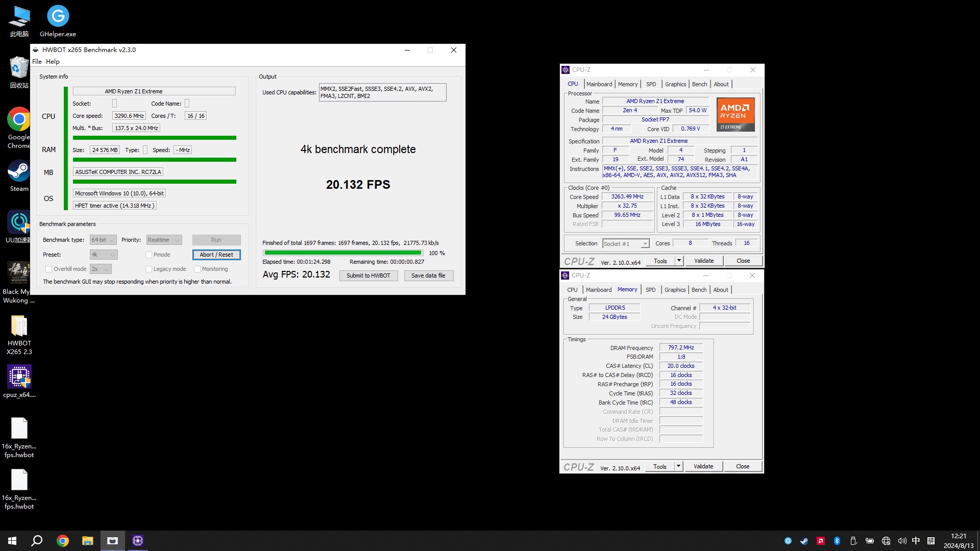
Task: Open the Preset 4k dropdown
Action: pyautogui.click(x=104, y=255)
